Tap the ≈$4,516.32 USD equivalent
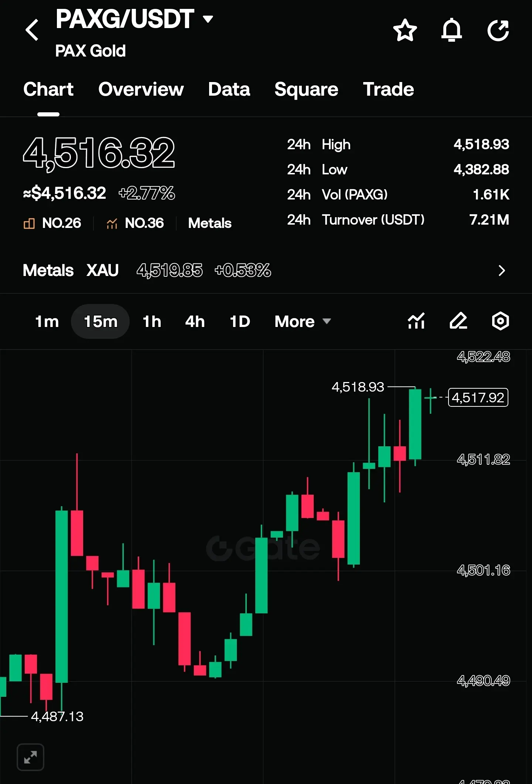 65,193
